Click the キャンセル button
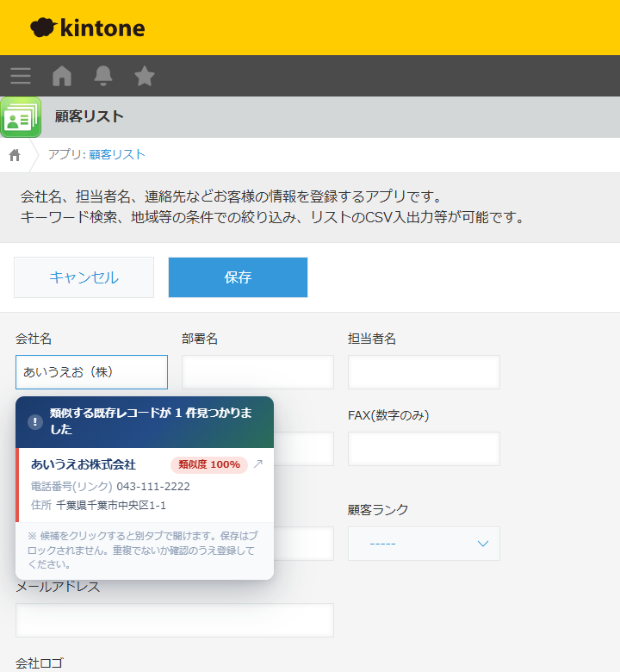620x672 pixels. coord(84,277)
